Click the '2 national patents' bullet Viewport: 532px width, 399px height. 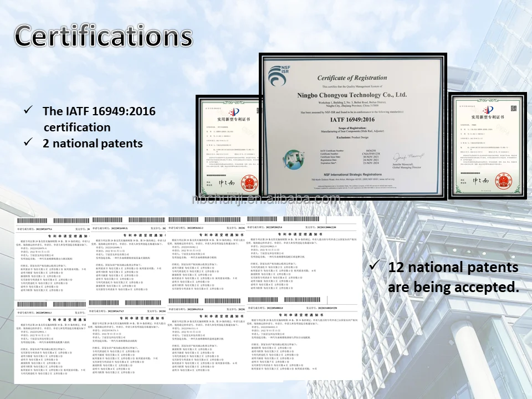pos(93,143)
